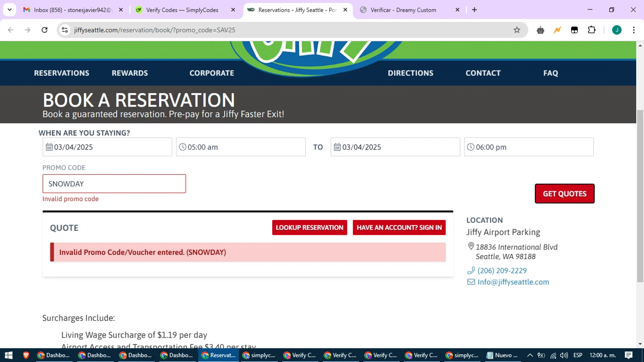Click the GET QUOTES button
The height and width of the screenshot is (362, 644).
(x=565, y=194)
